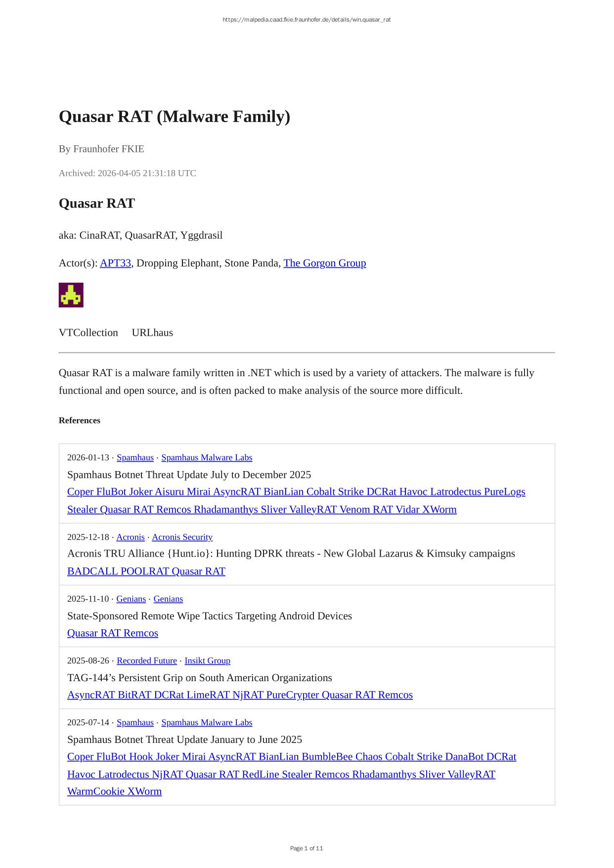This screenshot has width=614, height=868.
Task: Follow the Acronis Security author link
Action: 182,537
